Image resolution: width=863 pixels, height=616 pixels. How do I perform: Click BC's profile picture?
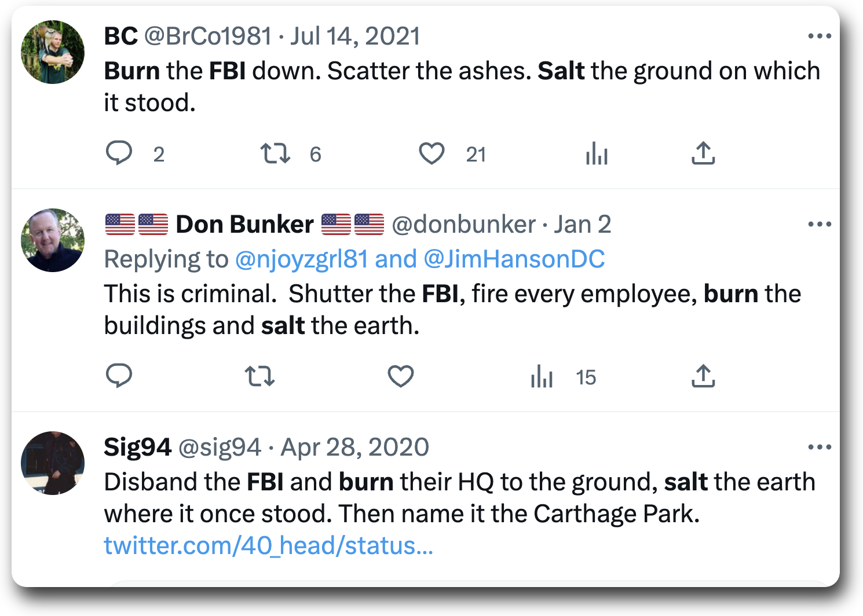click(x=53, y=52)
